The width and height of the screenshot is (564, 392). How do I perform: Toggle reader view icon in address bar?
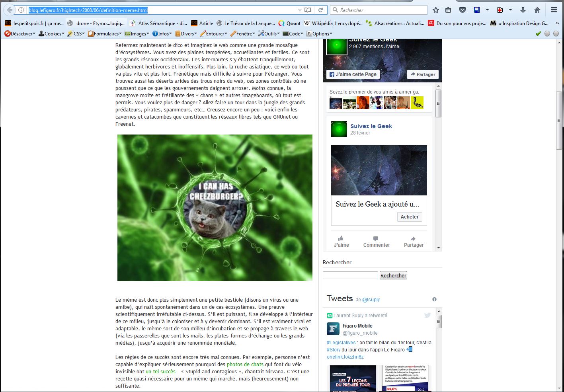[x=308, y=10]
